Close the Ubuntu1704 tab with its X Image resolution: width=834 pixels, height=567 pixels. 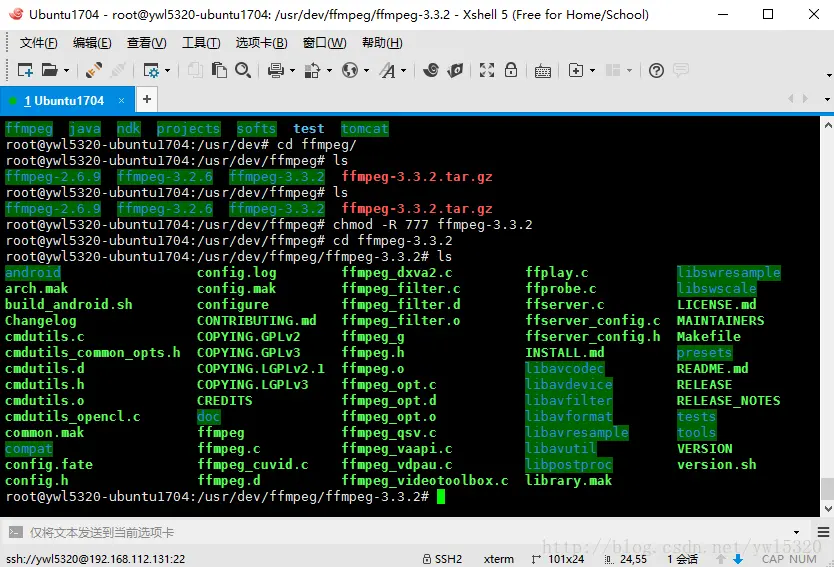pyautogui.click(x=121, y=101)
